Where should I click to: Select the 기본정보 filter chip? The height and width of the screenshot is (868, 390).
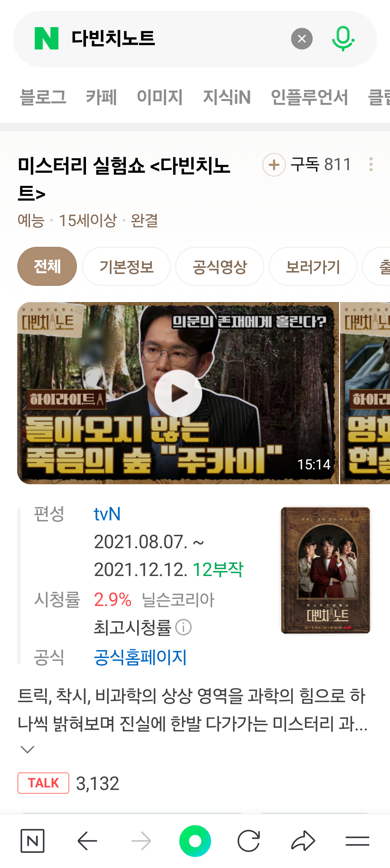[126, 267]
